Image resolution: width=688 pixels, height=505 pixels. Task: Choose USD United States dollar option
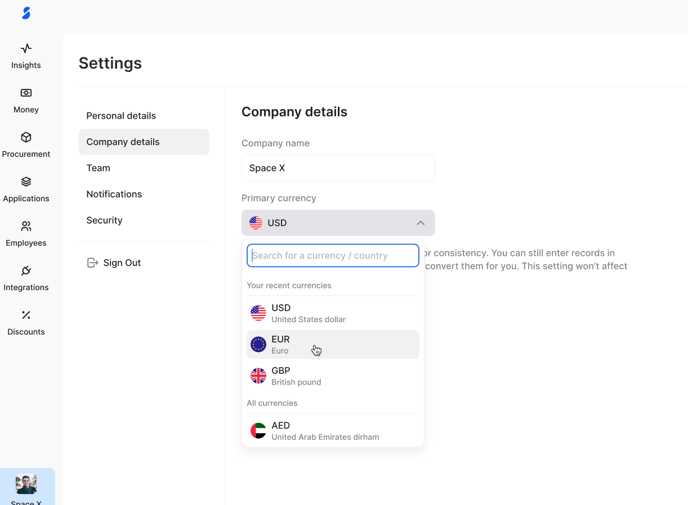tap(332, 313)
